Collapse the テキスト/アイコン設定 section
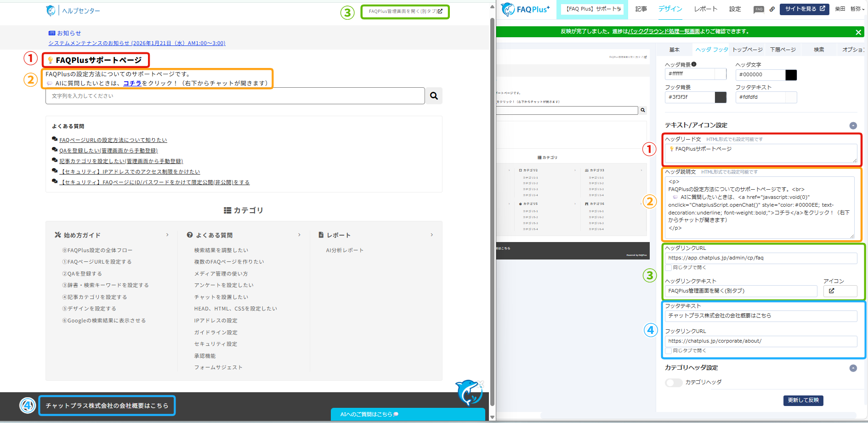 click(x=853, y=125)
